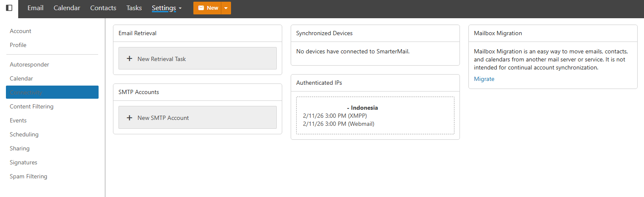Go to Contacts in top navigation
Image resolution: width=644 pixels, height=197 pixels.
(x=103, y=8)
